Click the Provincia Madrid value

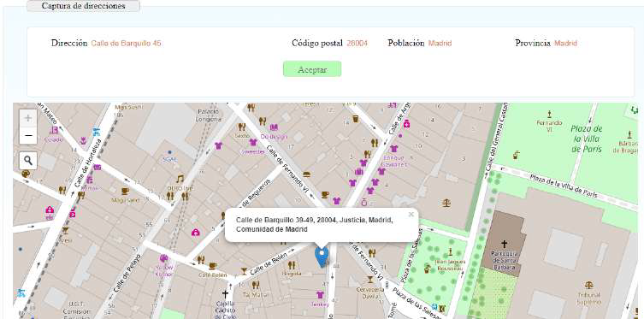(x=565, y=43)
